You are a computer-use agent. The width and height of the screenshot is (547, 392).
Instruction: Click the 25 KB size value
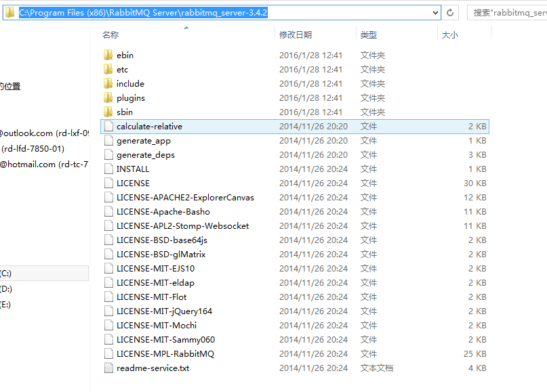click(474, 353)
